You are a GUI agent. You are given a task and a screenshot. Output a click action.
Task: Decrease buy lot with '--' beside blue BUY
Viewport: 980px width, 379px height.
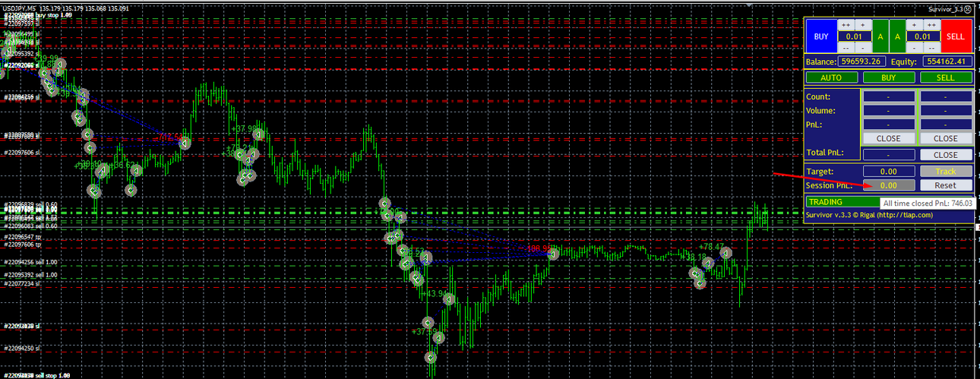(x=846, y=47)
